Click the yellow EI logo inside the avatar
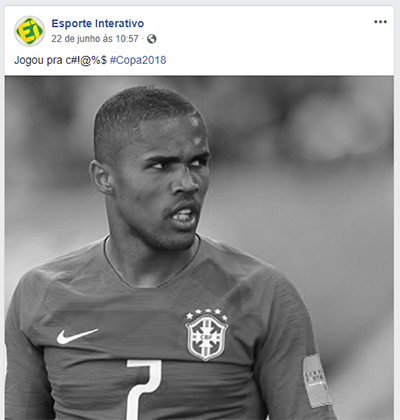The image size is (400, 420). tap(29, 31)
